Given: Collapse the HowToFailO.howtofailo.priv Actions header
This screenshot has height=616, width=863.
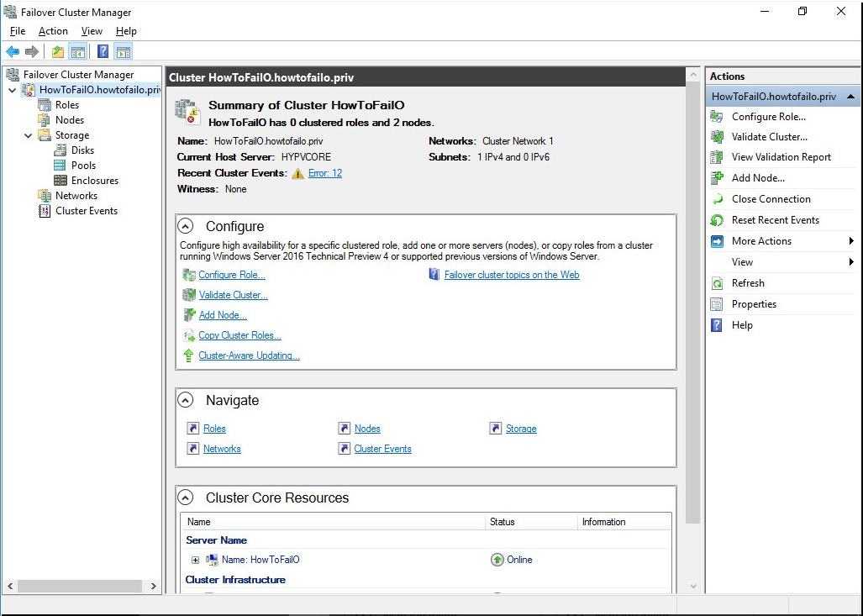Looking at the screenshot, I should (850, 97).
